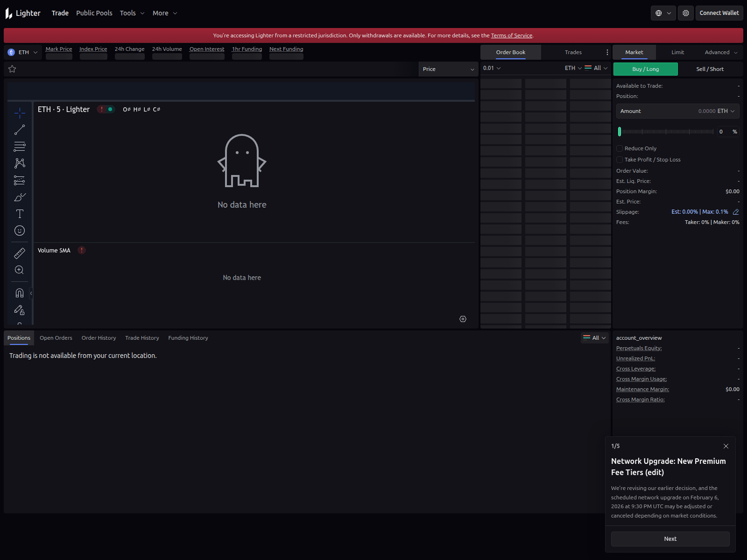Viewport: 747px width, 560px height.
Task: Activate the zoom in tool
Action: coord(20,270)
